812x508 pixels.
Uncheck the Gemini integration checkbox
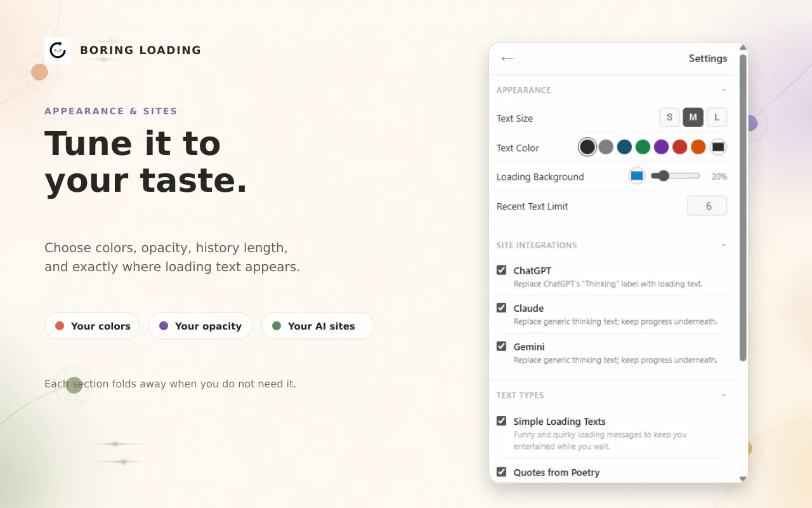(501, 346)
